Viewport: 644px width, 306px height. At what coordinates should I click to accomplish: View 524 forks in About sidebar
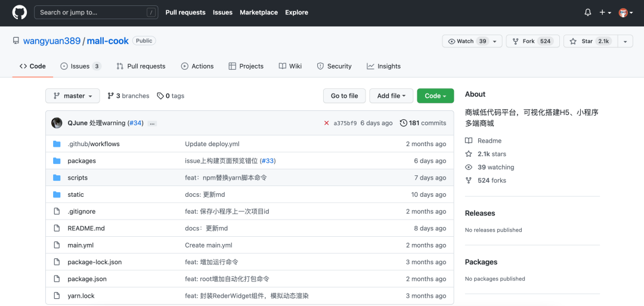[485, 180]
